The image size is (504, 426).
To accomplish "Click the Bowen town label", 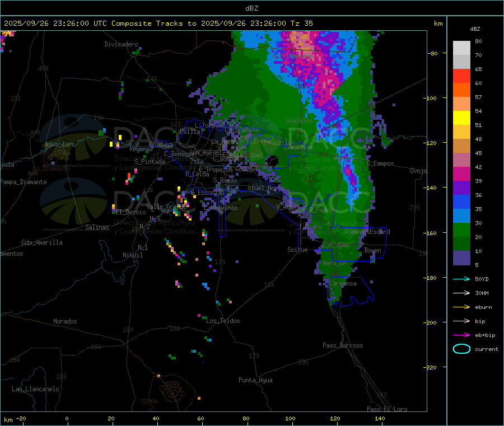I will (x=372, y=250).
